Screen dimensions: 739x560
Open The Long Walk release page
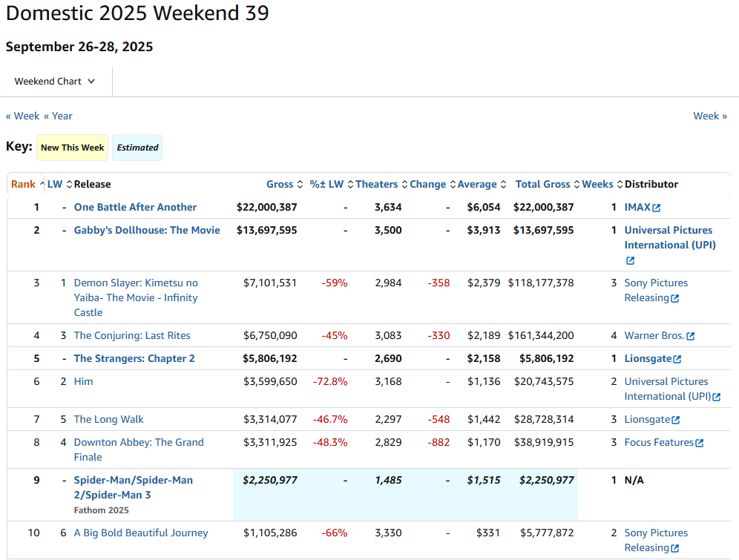(109, 420)
